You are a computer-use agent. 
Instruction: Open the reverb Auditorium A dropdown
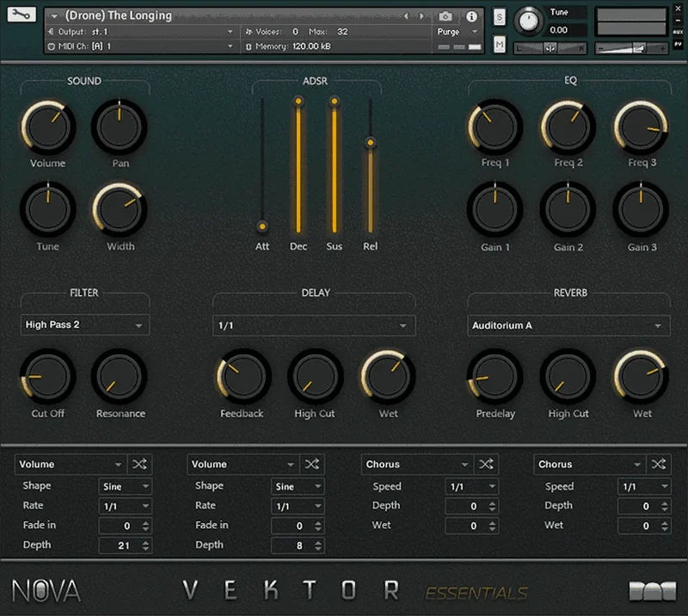pyautogui.click(x=568, y=326)
